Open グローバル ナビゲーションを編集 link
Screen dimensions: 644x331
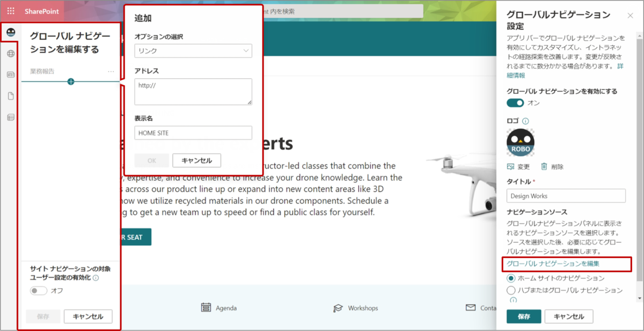553,264
